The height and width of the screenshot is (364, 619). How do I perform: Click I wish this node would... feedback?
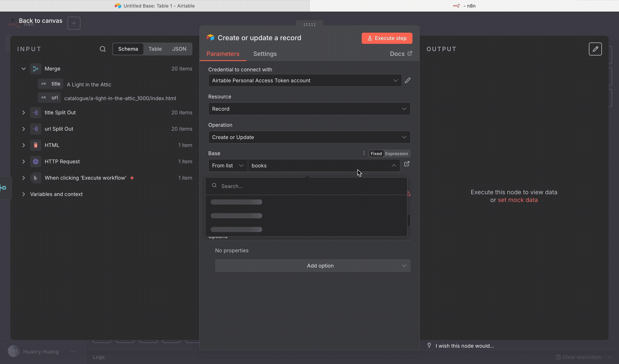pos(465,346)
